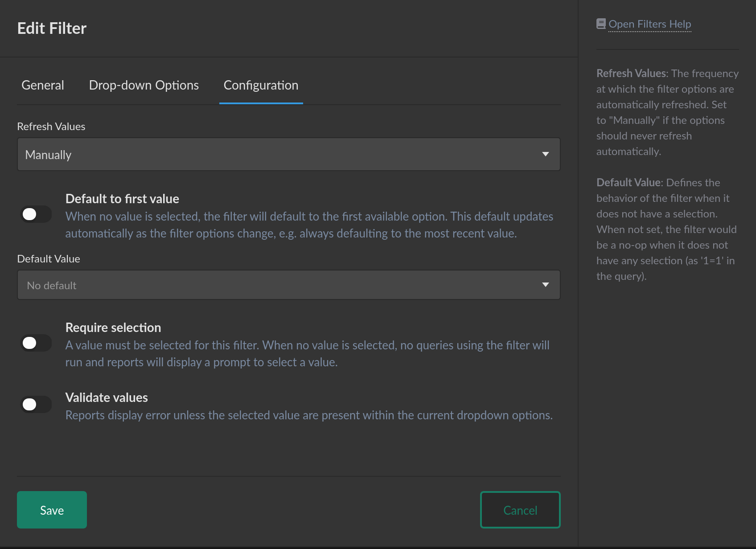Switch to the Drop-down Options tab

click(144, 85)
